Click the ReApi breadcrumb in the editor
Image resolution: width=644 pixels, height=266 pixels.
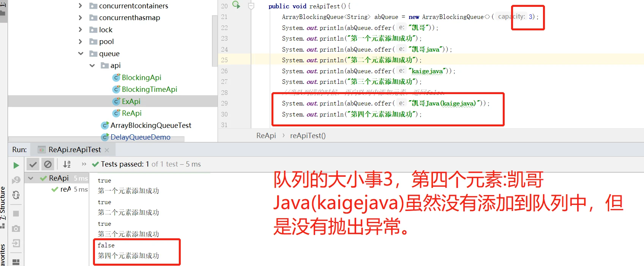[x=266, y=136]
